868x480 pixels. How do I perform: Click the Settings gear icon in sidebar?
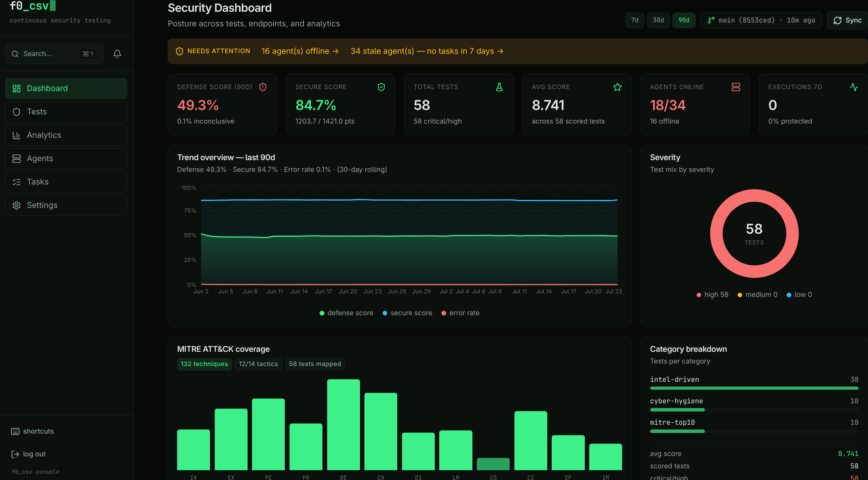click(17, 205)
